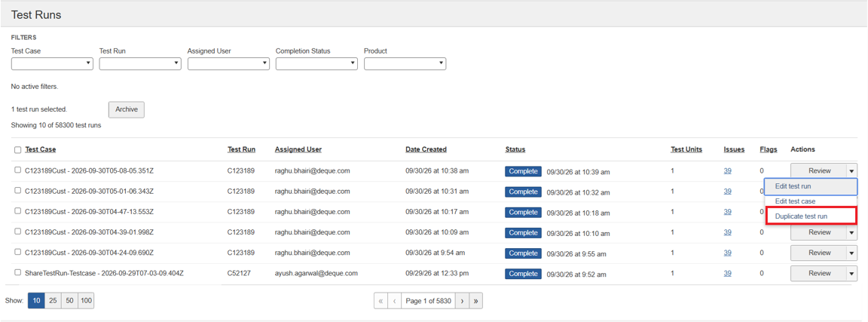Choose Duplicate test run from the actions menu

[x=811, y=216]
